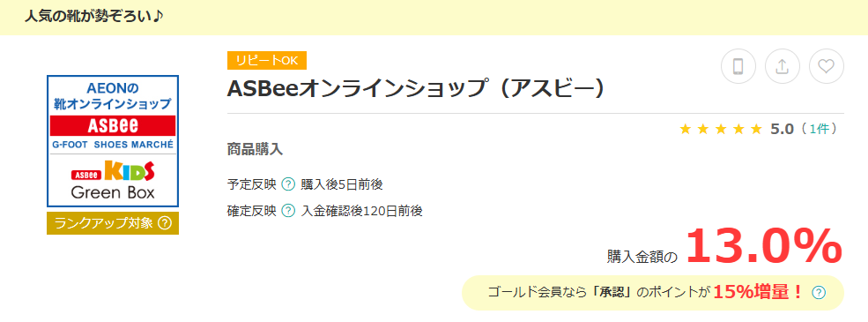Click the smartphone icon near the title
Viewport: 868px width, 322px height.
[738, 66]
